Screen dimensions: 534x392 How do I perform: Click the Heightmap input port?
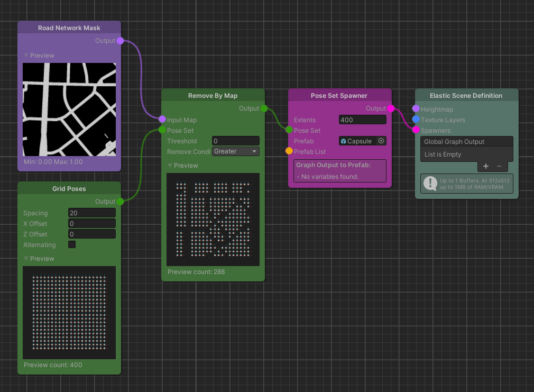[x=416, y=109]
